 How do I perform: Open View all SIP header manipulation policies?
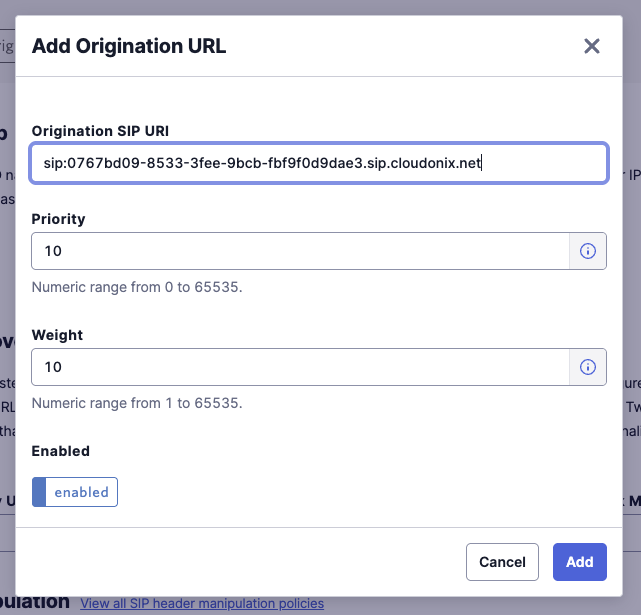point(202,603)
